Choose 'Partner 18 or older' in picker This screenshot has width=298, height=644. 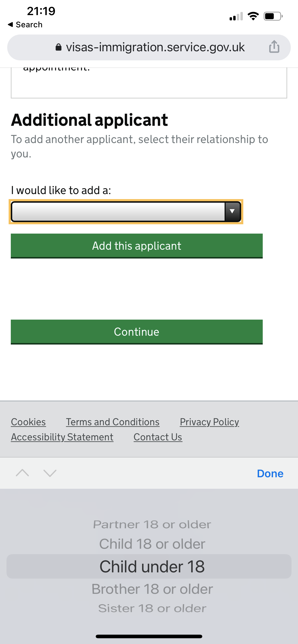[152, 524]
